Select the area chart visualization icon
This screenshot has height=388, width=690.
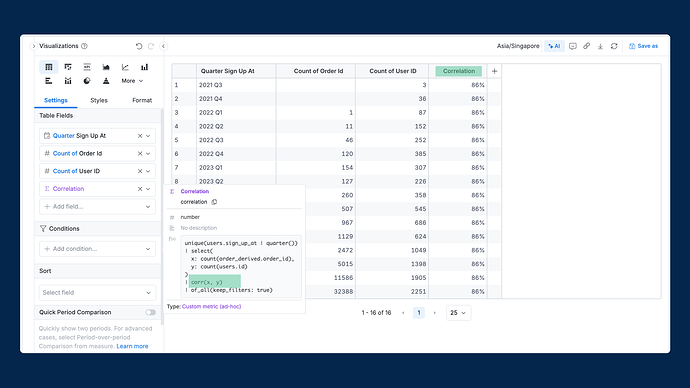point(106,67)
